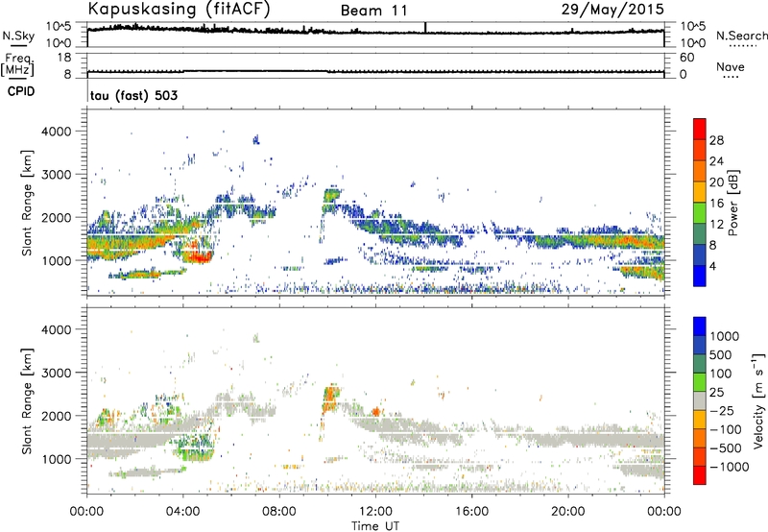Image resolution: width=768 pixels, height=532 pixels.
Task: Click the "18" frequency axis tick label
Action: pyautogui.click(x=64, y=58)
